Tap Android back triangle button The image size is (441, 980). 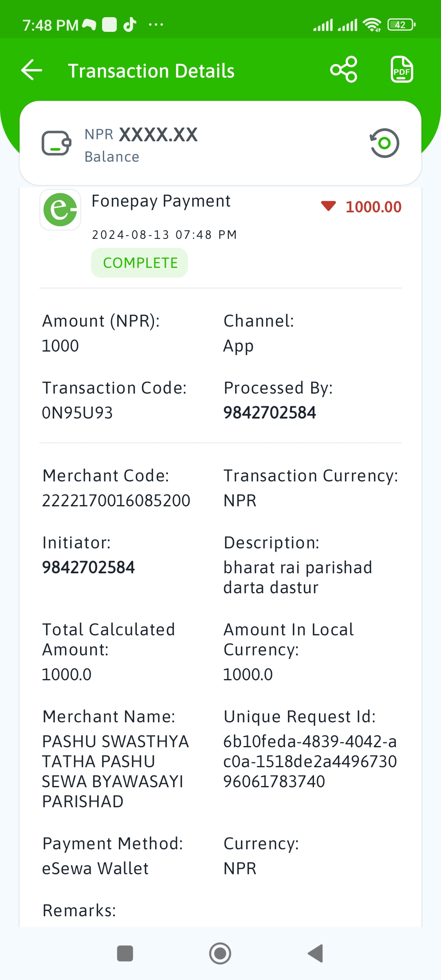tap(315, 954)
